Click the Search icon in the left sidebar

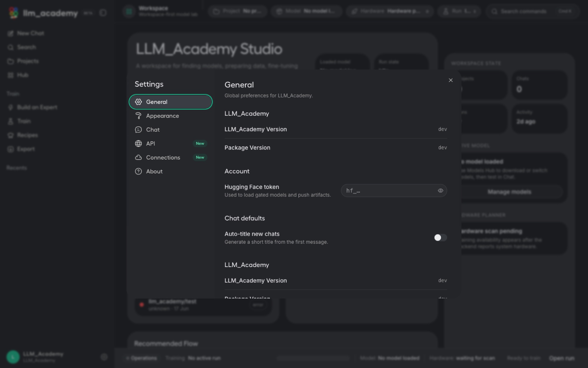[x=11, y=47]
